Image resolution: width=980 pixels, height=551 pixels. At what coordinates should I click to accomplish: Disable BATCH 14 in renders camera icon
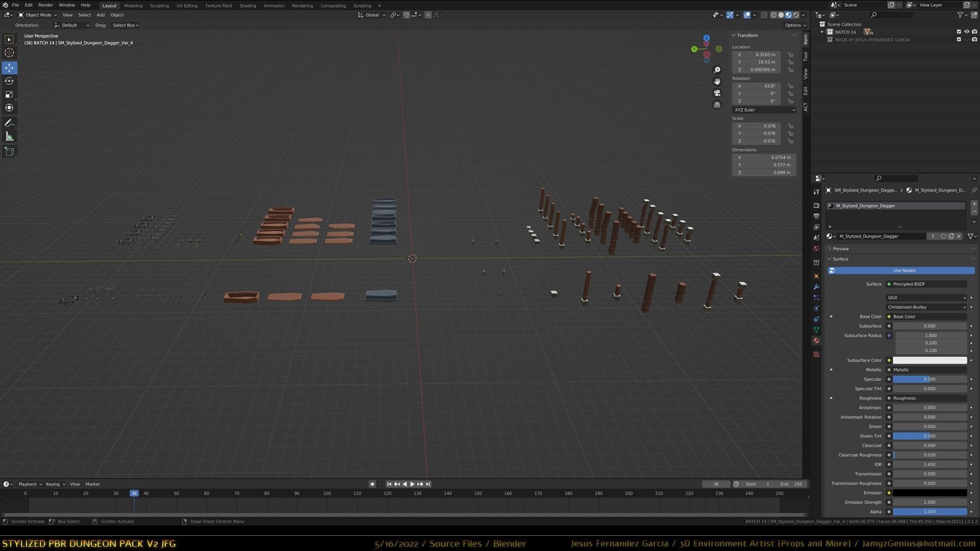974,32
